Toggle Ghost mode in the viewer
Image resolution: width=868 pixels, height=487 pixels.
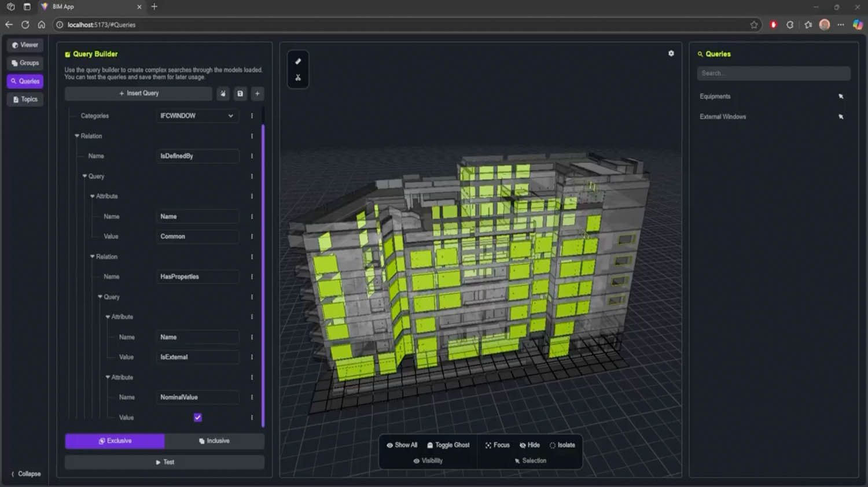(448, 445)
